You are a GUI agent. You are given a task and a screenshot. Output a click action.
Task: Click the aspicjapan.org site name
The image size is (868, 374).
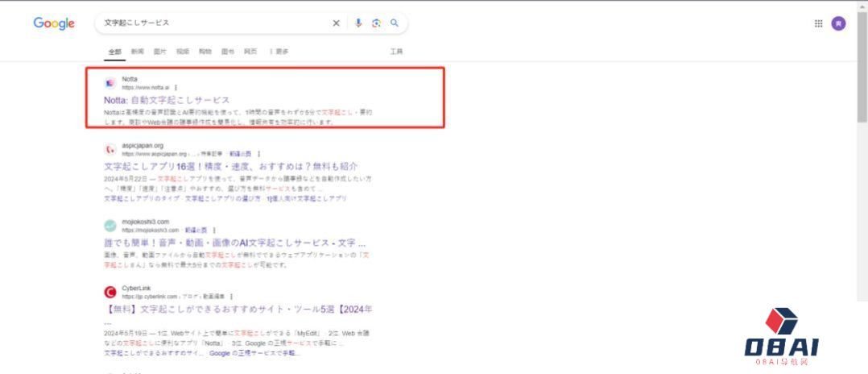coord(143,146)
